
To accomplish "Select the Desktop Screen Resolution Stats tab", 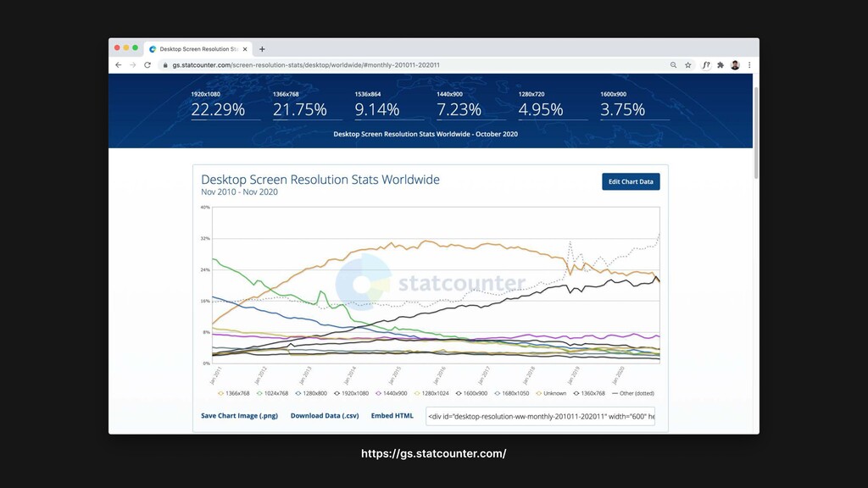I will pyautogui.click(x=198, y=49).
